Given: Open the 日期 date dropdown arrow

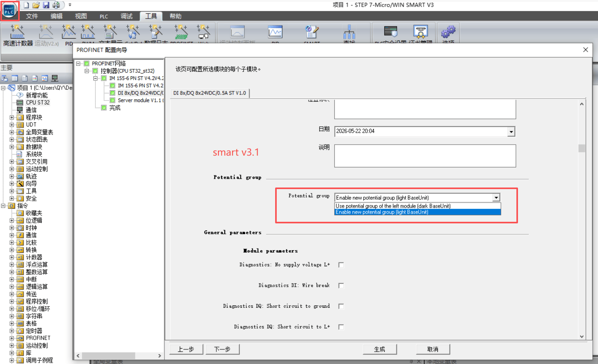Looking at the screenshot, I should click(x=511, y=132).
